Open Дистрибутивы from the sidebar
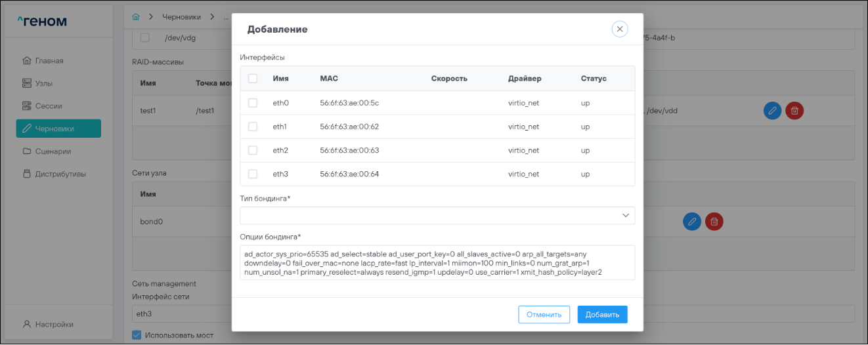 pos(60,174)
